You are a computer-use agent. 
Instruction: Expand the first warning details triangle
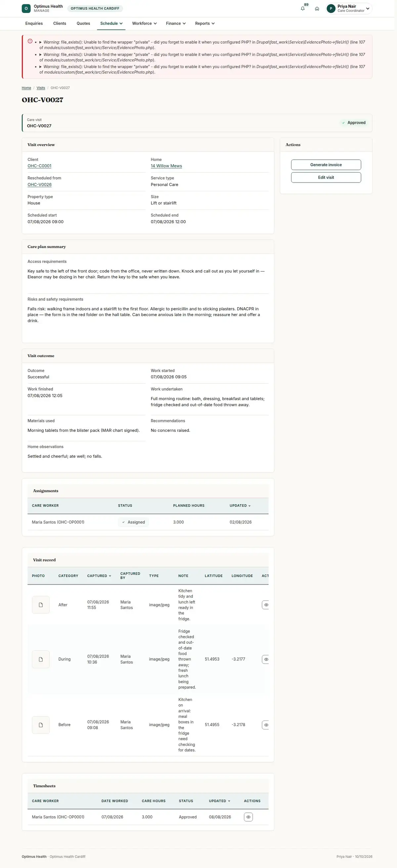[40, 42]
